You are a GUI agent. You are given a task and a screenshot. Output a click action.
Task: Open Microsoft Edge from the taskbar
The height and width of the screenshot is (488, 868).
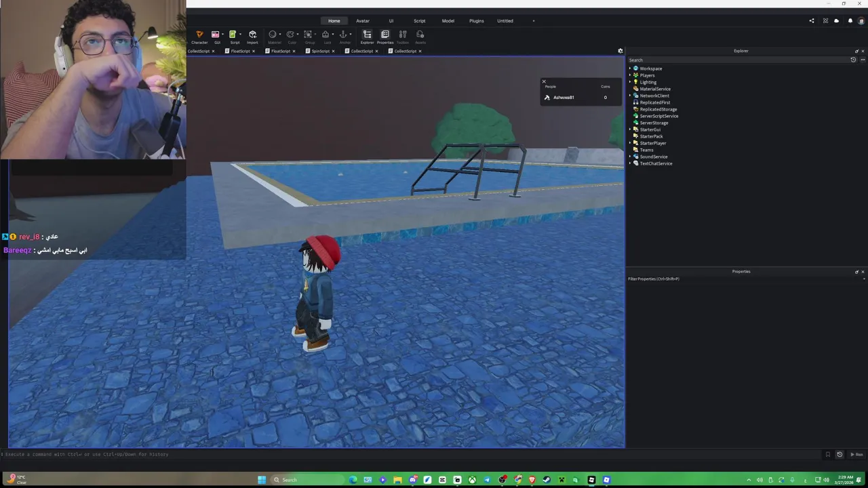[x=353, y=480]
